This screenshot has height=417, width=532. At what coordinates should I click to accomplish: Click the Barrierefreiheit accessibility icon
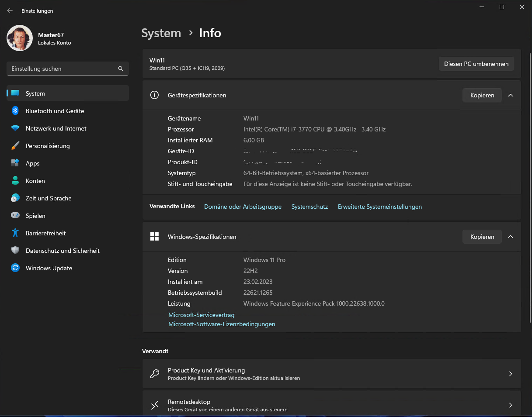pyautogui.click(x=15, y=233)
